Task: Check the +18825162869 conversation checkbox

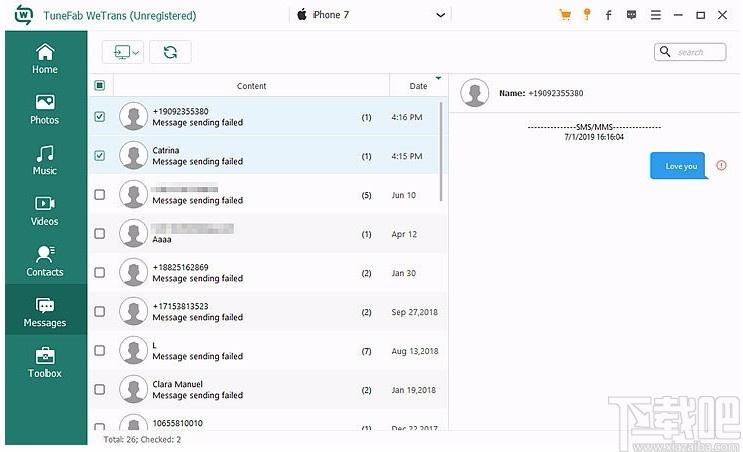Action: click(x=100, y=272)
